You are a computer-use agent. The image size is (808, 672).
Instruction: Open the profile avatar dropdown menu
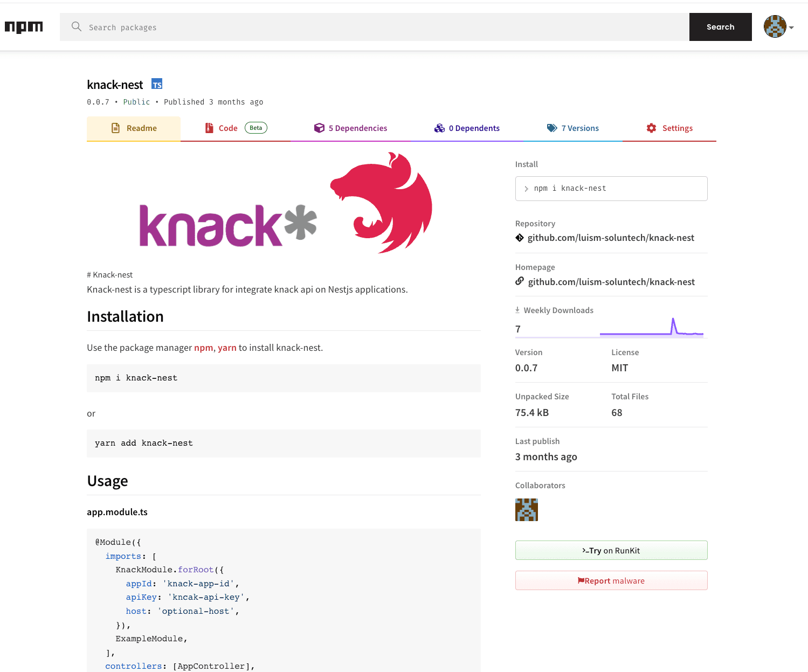point(775,26)
